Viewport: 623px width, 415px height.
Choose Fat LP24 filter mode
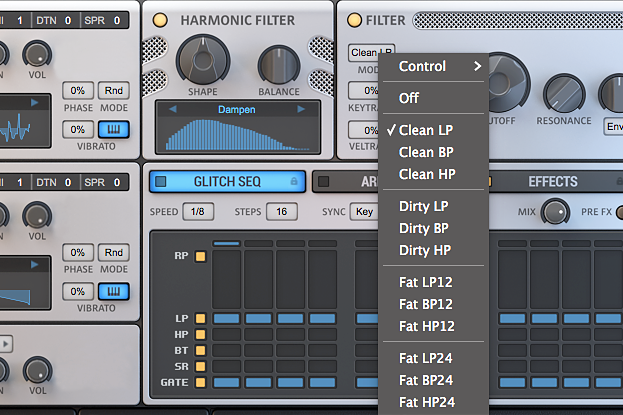pos(433,358)
